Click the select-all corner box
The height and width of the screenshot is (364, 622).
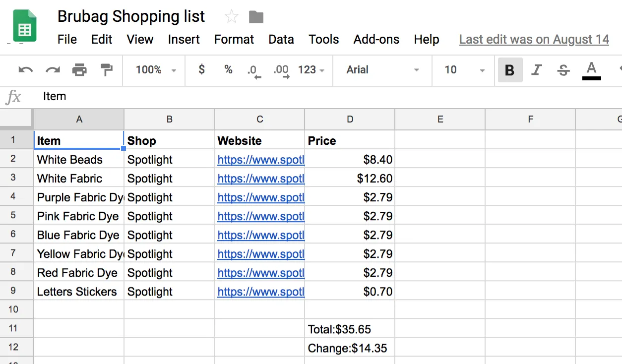[17, 119]
